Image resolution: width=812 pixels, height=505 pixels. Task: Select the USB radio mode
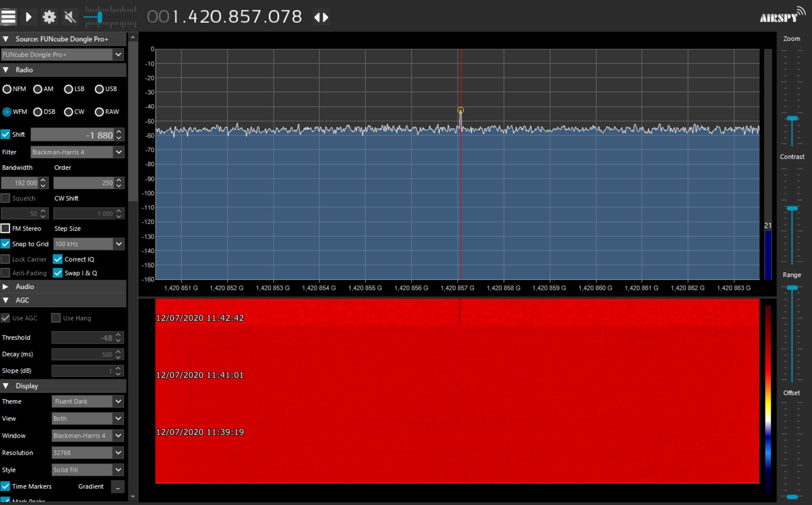click(99, 89)
